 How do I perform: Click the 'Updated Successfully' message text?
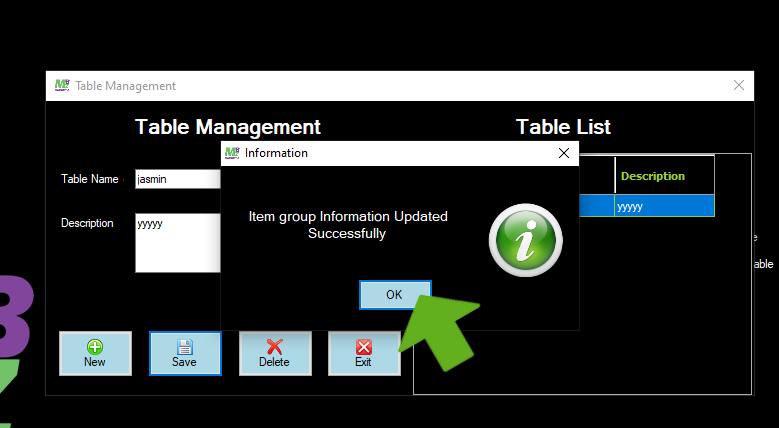[x=348, y=225]
